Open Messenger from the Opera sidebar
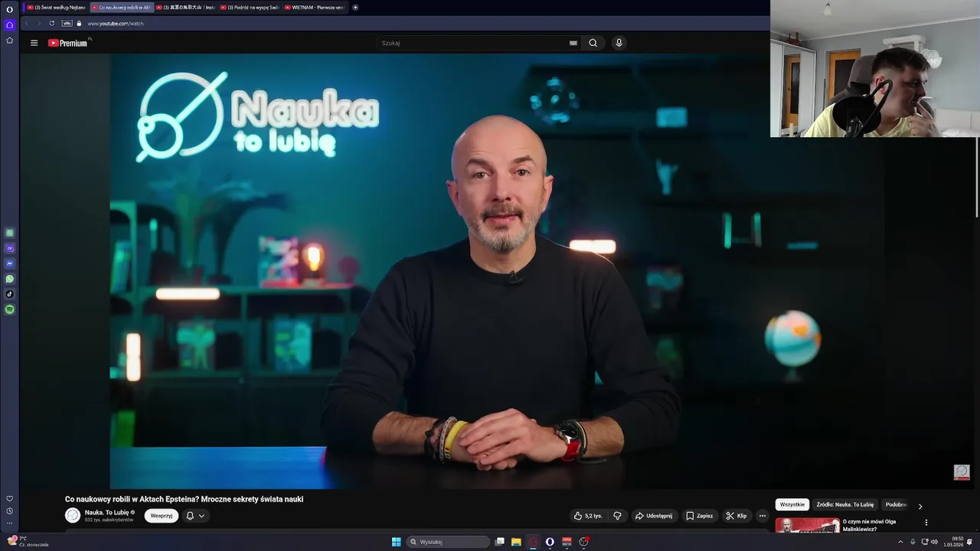Viewport: 980px width, 551px height. click(9, 263)
